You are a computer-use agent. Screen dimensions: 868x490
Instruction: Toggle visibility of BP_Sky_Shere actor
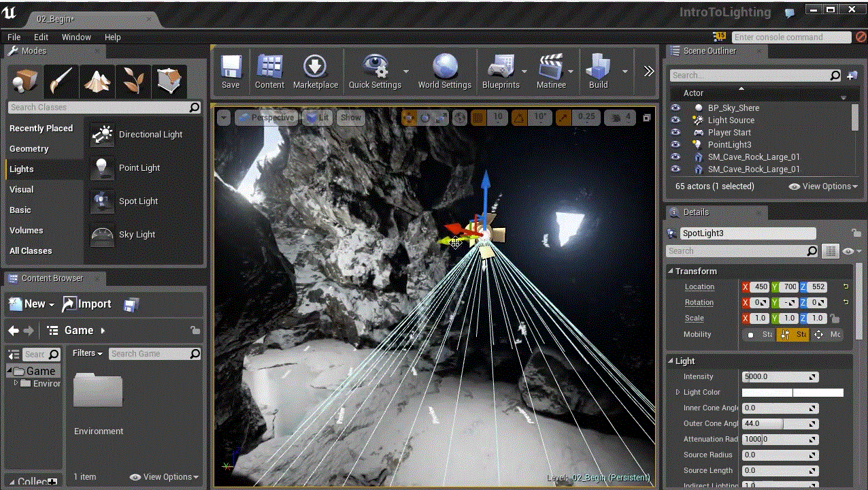pos(675,108)
